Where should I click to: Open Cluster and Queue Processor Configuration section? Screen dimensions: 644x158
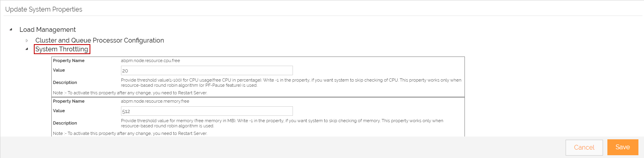(100, 40)
